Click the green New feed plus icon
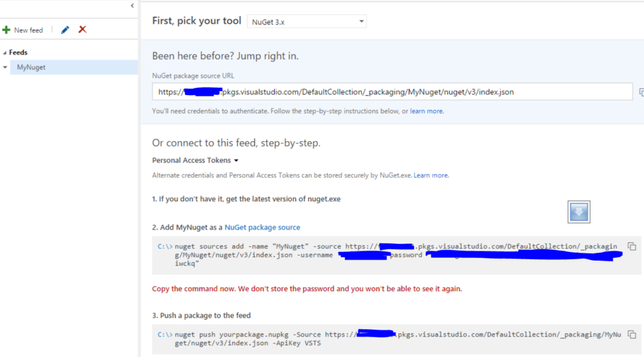Image resolution: width=644 pixels, height=357 pixels. click(x=6, y=30)
